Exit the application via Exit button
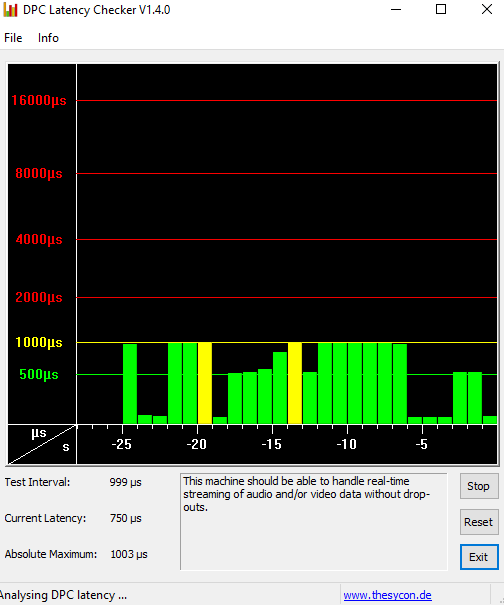Screen dimensions: 504x605 point(479,557)
